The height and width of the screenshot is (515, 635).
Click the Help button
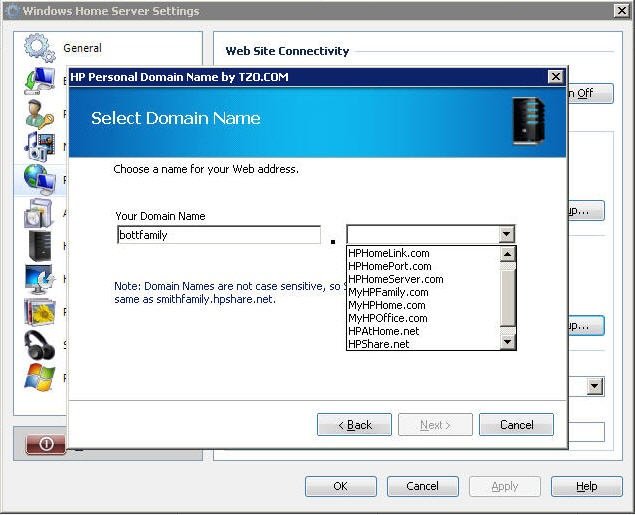point(586,486)
